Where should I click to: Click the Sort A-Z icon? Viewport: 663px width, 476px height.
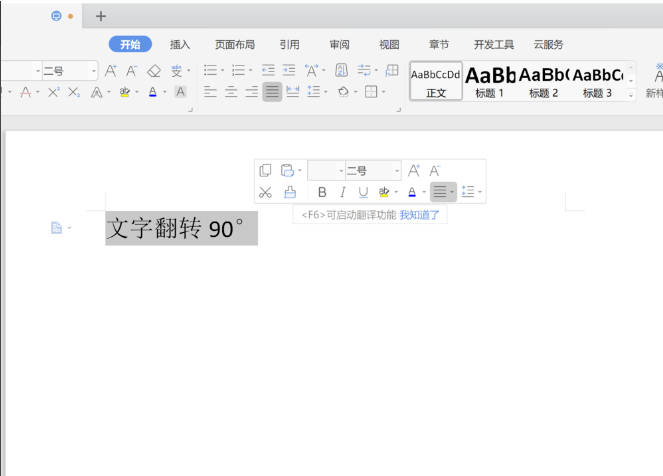pyautogui.click(x=341, y=70)
